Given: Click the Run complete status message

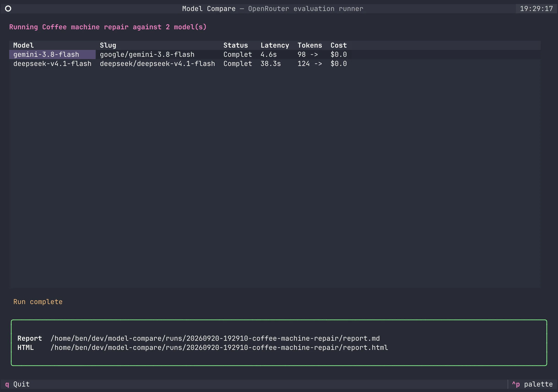Looking at the screenshot, I should click(38, 302).
